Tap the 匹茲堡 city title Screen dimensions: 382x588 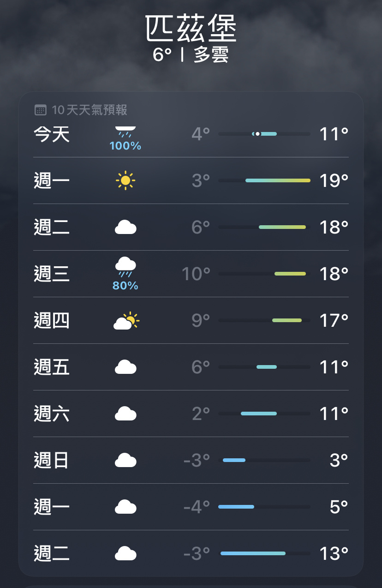(191, 29)
